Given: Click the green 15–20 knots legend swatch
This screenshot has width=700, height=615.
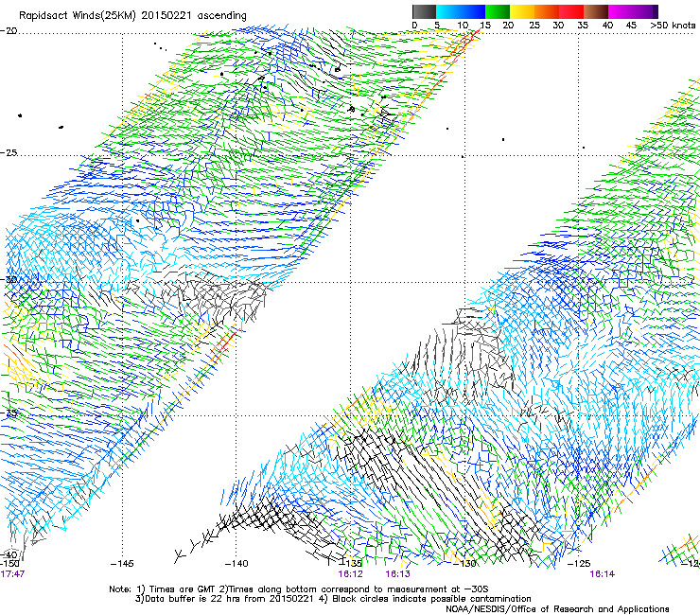Looking at the screenshot, I should click(x=498, y=11).
